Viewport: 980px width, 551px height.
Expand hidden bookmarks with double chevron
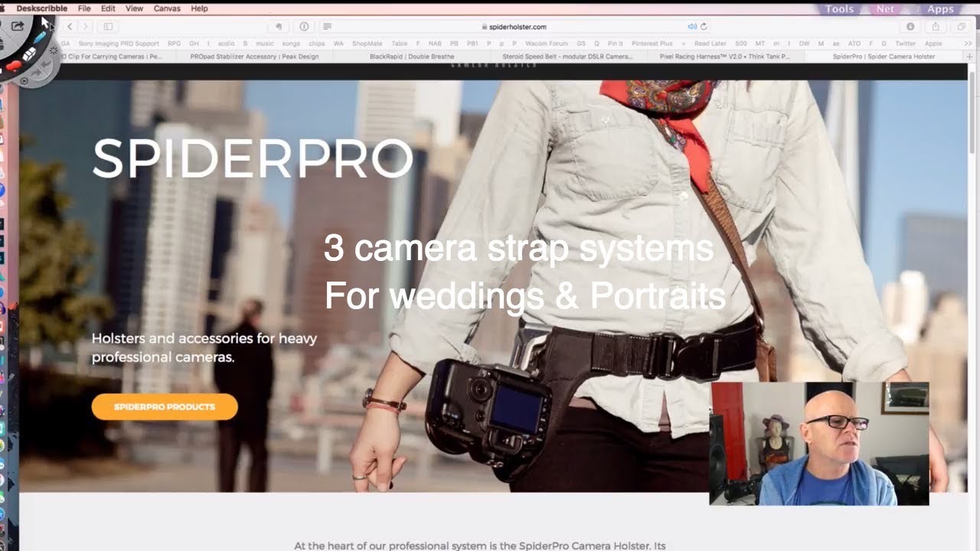(968, 44)
